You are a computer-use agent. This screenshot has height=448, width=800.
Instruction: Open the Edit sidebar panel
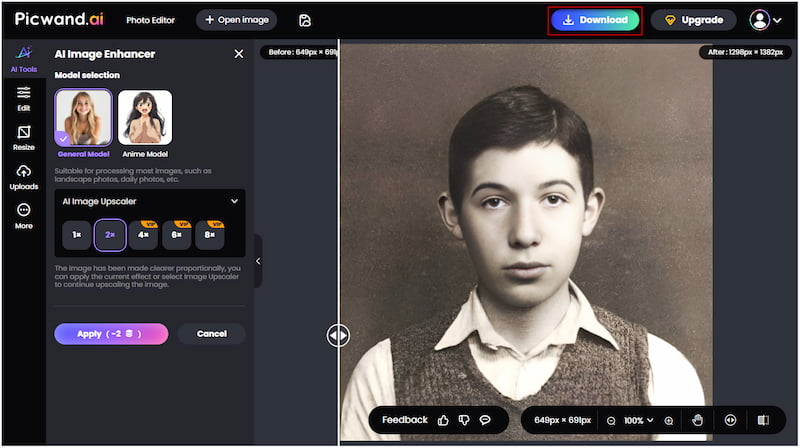(x=24, y=99)
